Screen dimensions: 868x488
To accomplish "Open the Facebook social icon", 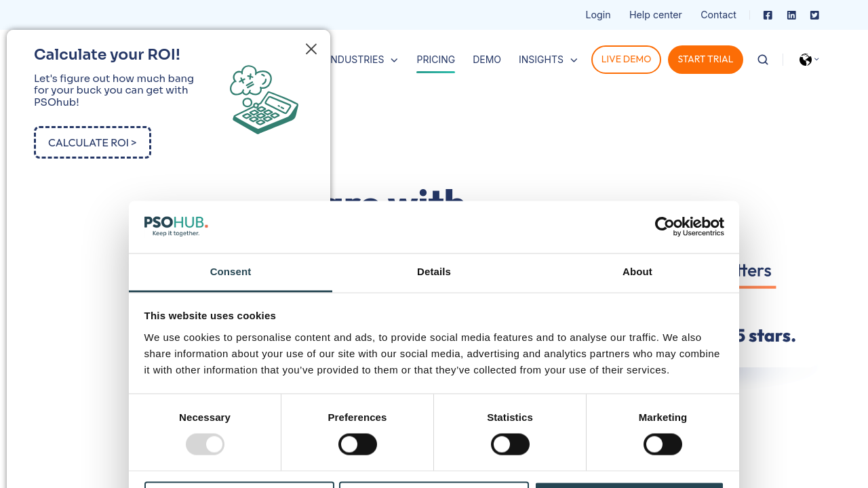I will tap(768, 15).
